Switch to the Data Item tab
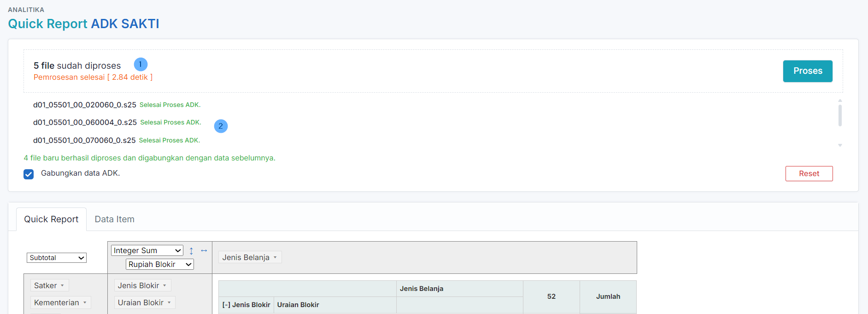 (x=114, y=219)
